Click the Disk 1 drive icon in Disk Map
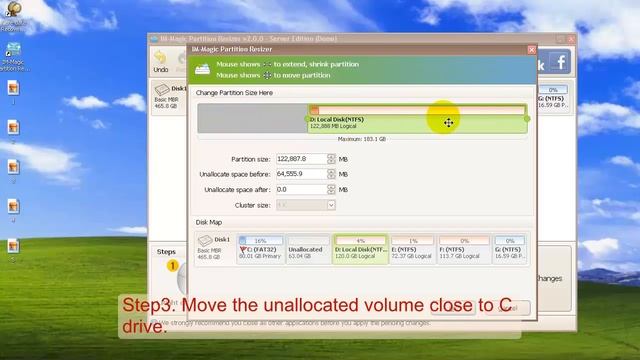Viewport: 640px width, 360px height. [x=205, y=241]
